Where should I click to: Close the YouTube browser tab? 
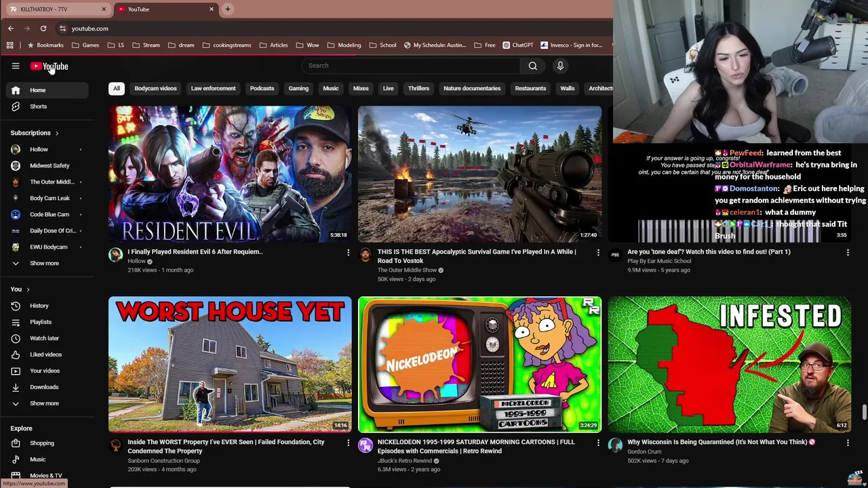pyautogui.click(x=212, y=9)
